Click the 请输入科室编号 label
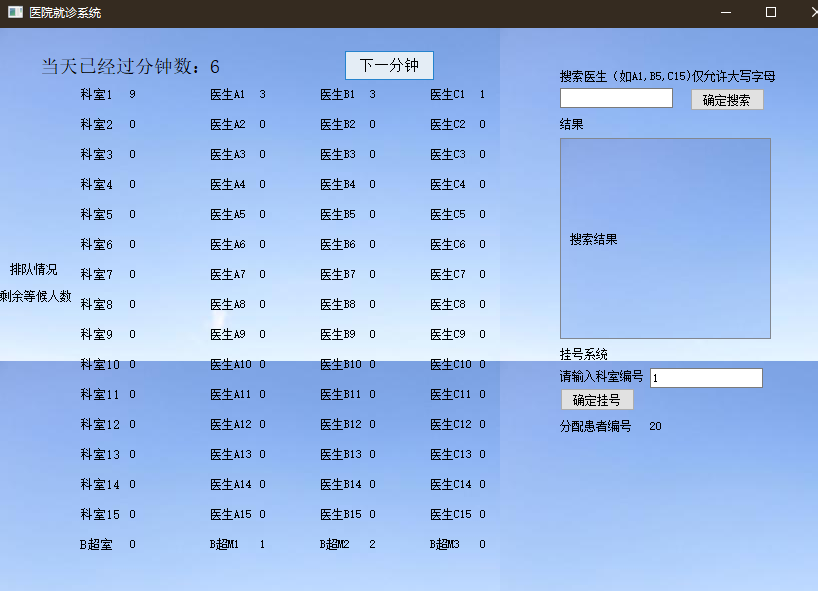 [602, 376]
